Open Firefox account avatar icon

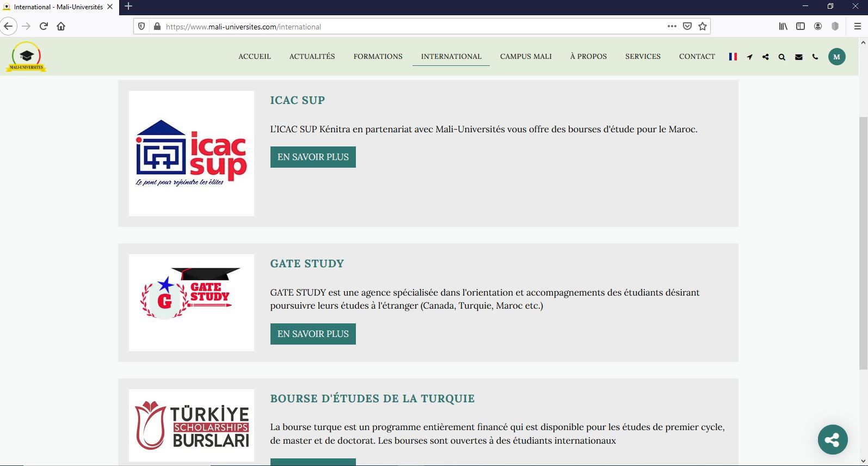(818, 26)
